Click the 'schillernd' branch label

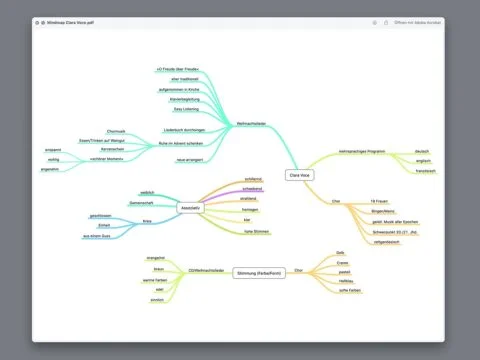pos(253,179)
